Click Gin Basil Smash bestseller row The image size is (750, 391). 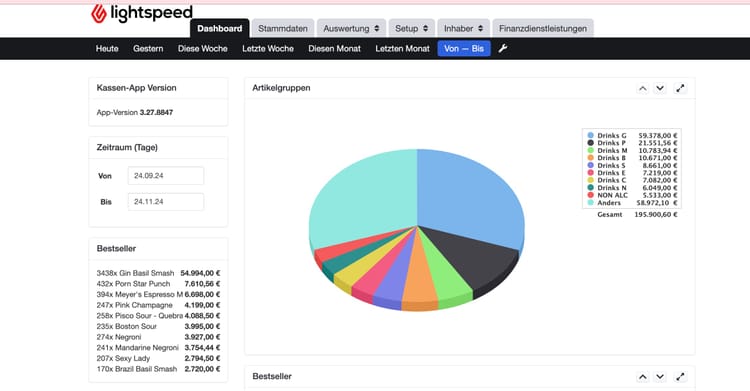tap(158, 273)
